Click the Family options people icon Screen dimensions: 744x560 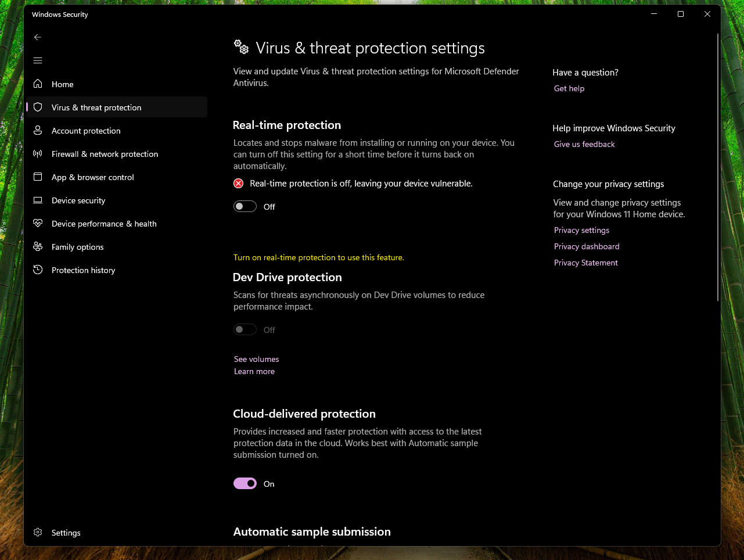pyautogui.click(x=38, y=246)
